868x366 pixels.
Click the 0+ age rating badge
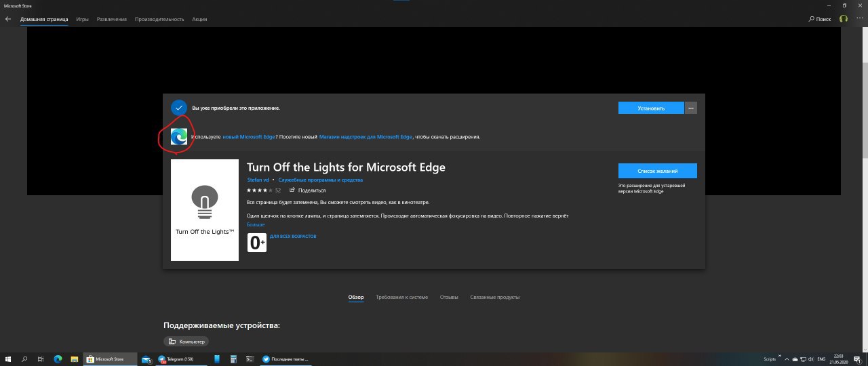coord(256,242)
